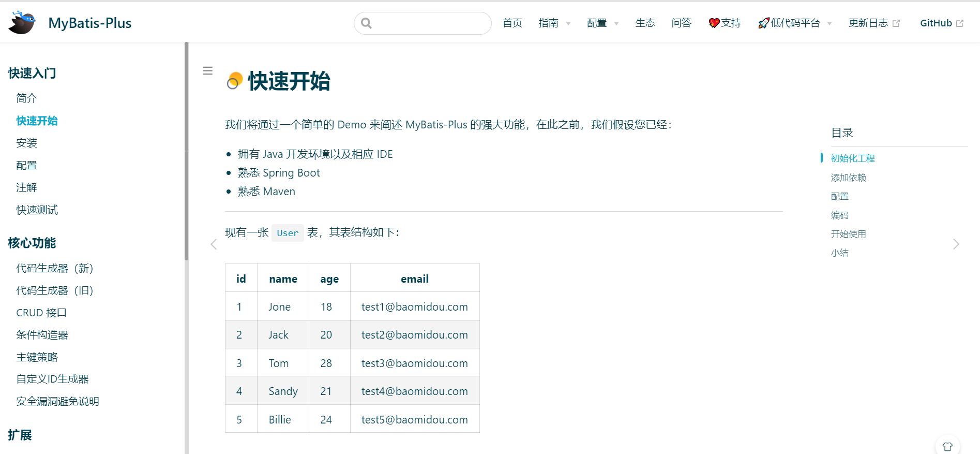Go to 问答 in navbar
Image resolution: width=980 pixels, height=454 pixels.
pos(682,23)
